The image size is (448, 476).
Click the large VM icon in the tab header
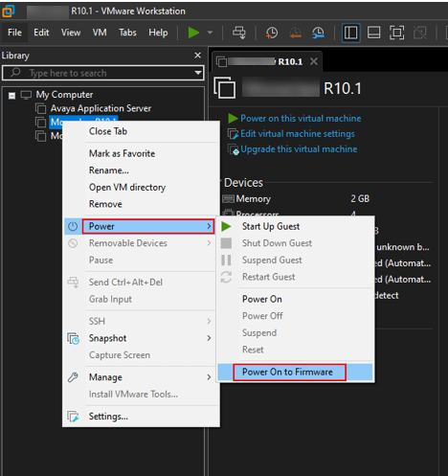coord(225,88)
